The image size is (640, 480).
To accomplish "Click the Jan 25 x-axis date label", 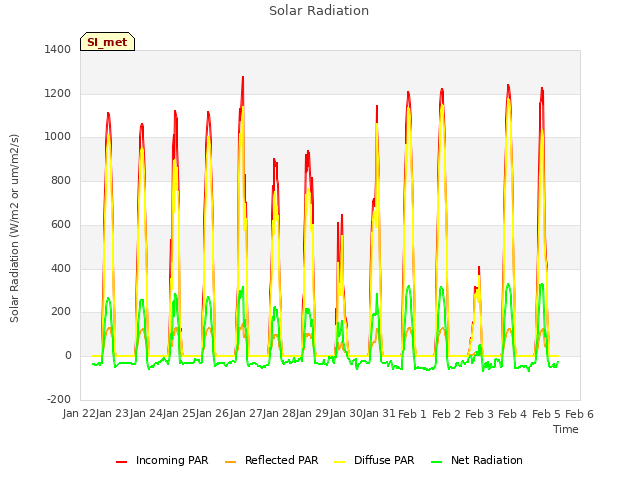I will (x=179, y=414).
